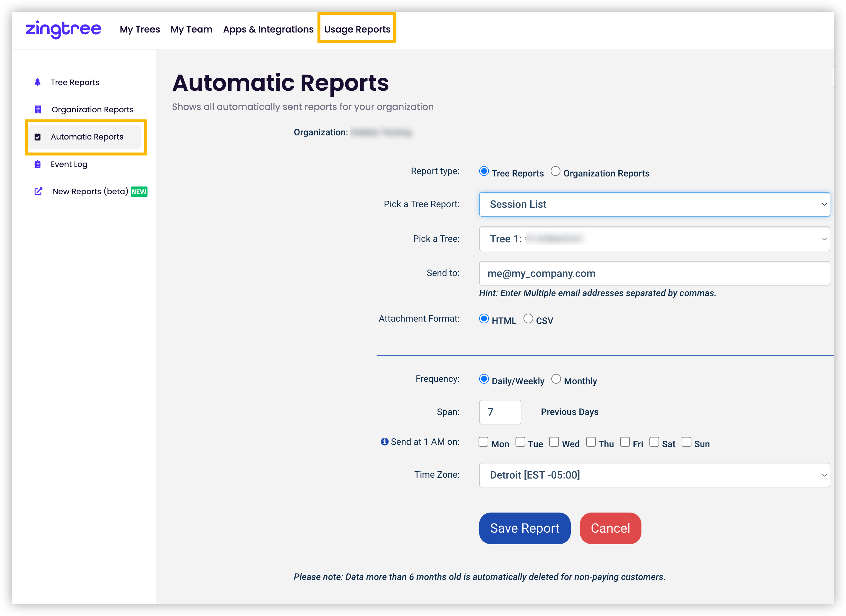This screenshot has height=616, width=846.
Task: Click the multiple email addresses hint text
Action: tap(598, 293)
